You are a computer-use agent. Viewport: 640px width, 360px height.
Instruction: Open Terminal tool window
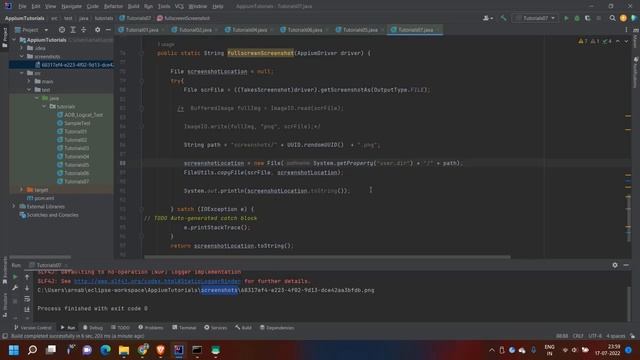coord(184,328)
